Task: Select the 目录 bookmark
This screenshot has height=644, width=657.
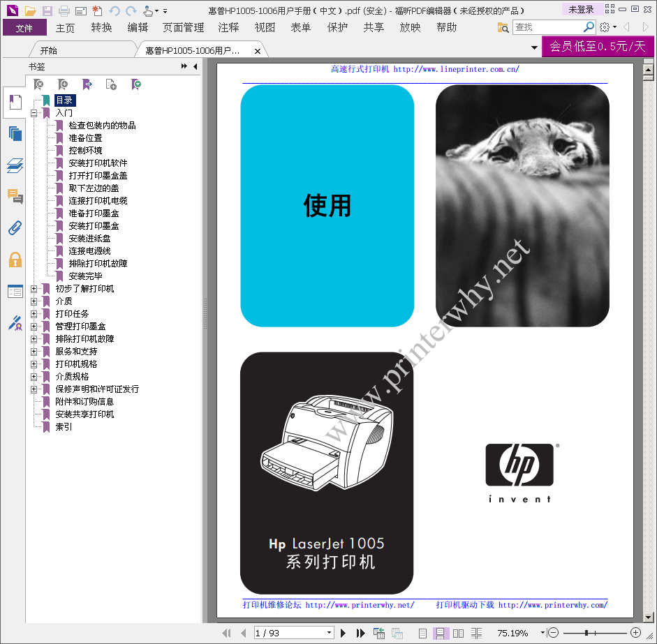Action: coord(65,100)
